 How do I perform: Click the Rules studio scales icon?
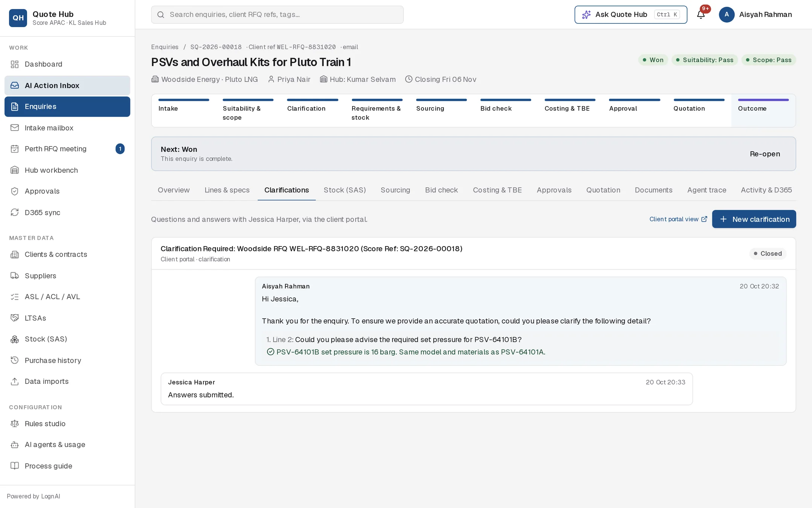15,424
